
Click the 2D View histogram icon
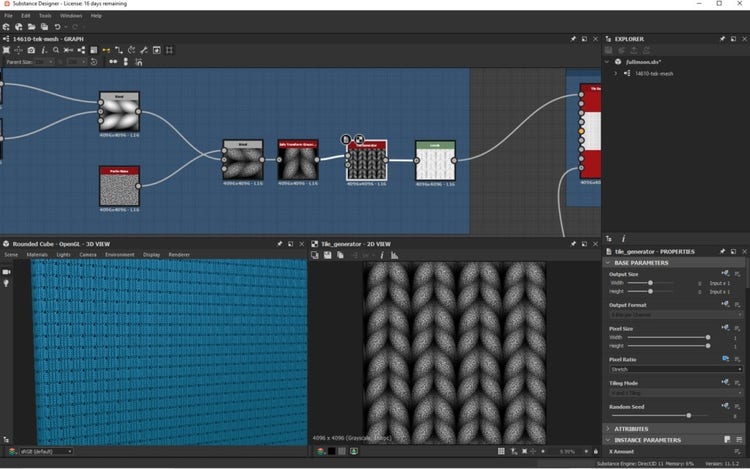(x=395, y=255)
